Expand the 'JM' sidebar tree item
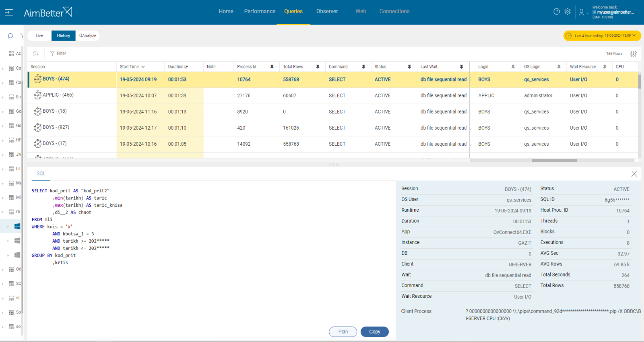This screenshot has width=644, height=342. tap(3, 155)
